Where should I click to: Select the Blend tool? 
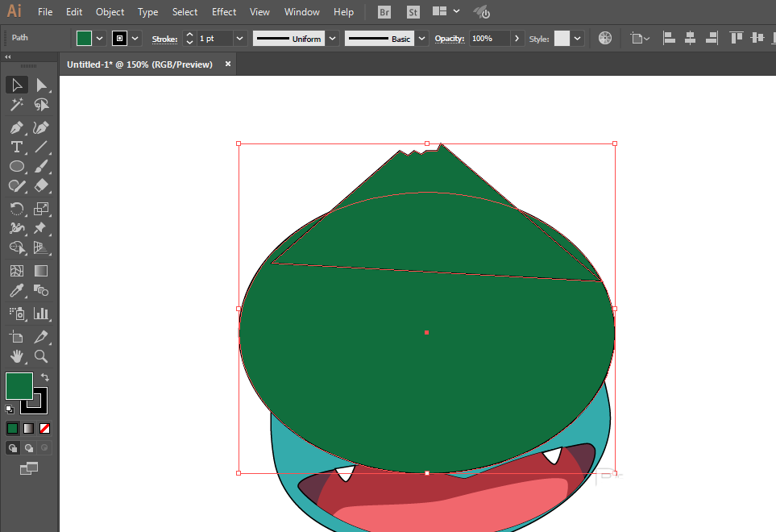tap(41, 290)
